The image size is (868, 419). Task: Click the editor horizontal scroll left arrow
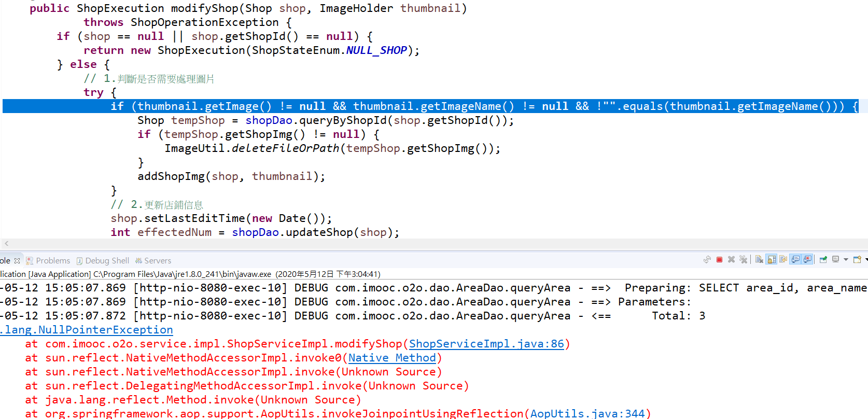pyautogui.click(x=6, y=243)
